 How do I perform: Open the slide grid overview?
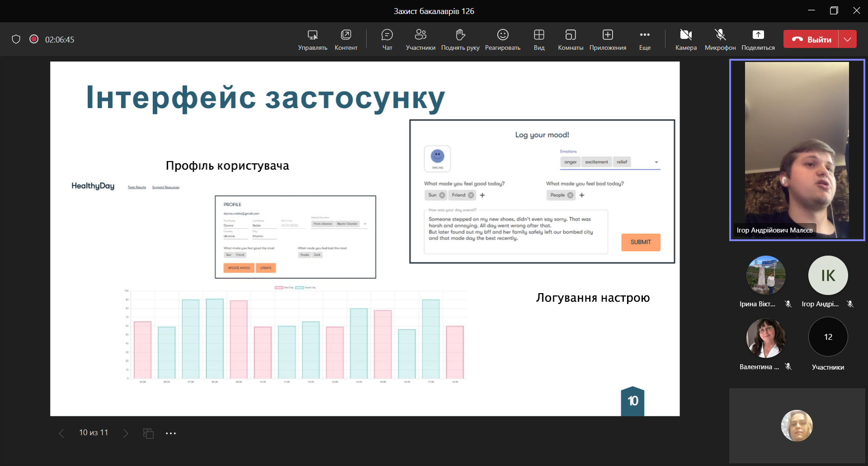(x=148, y=433)
